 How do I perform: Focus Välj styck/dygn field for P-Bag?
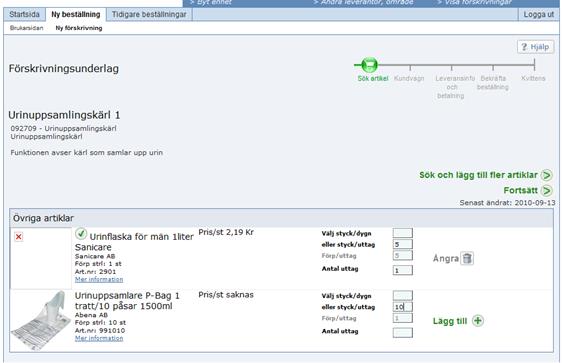coord(403,295)
